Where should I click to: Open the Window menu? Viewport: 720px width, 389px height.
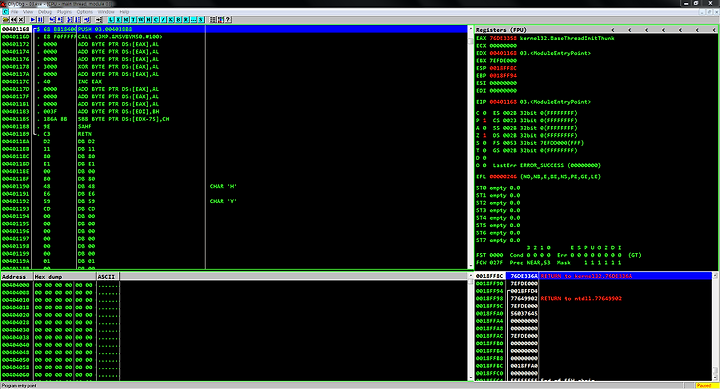pos(106,12)
